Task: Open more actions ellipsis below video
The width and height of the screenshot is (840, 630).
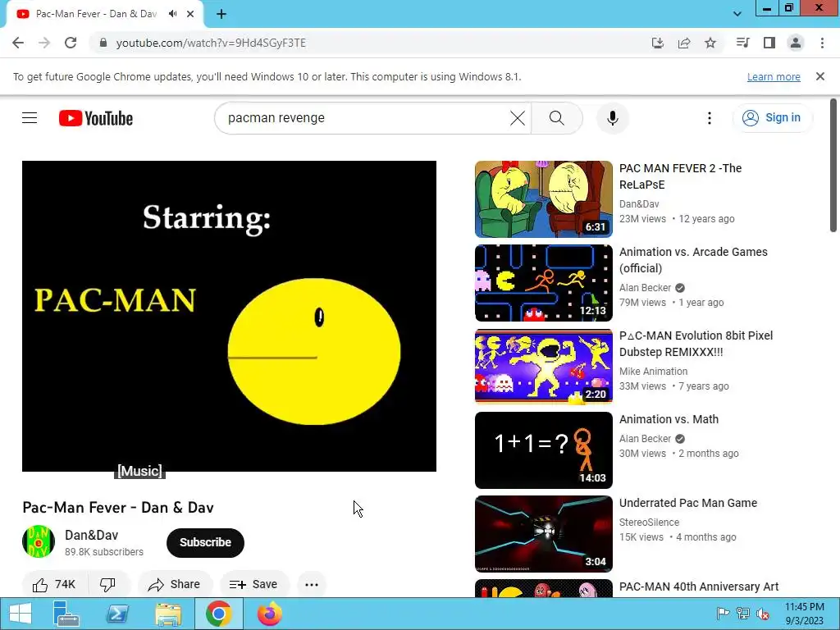Action: tap(311, 584)
